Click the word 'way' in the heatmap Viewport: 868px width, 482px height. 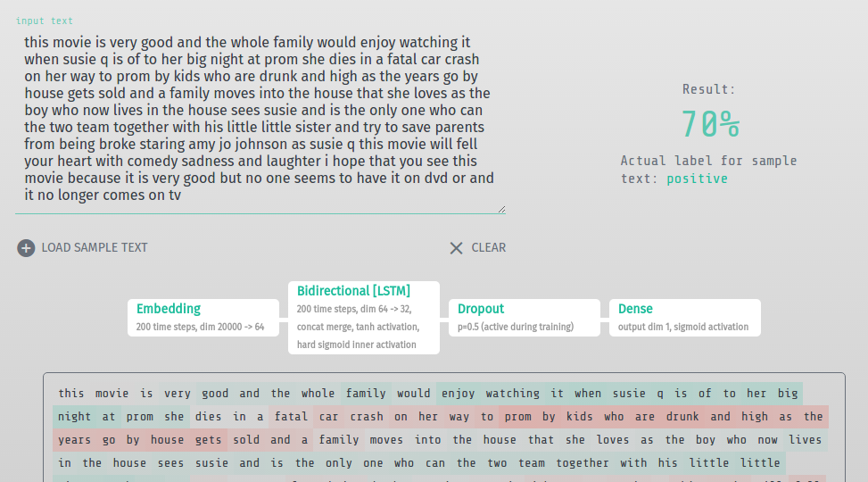point(459,417)
